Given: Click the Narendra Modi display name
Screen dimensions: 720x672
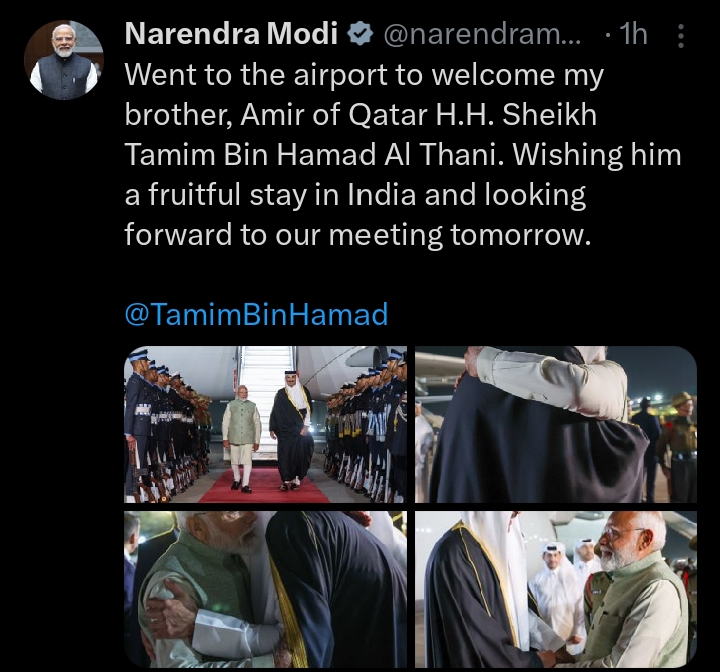Looking at the screenshot, I should 231,34.
